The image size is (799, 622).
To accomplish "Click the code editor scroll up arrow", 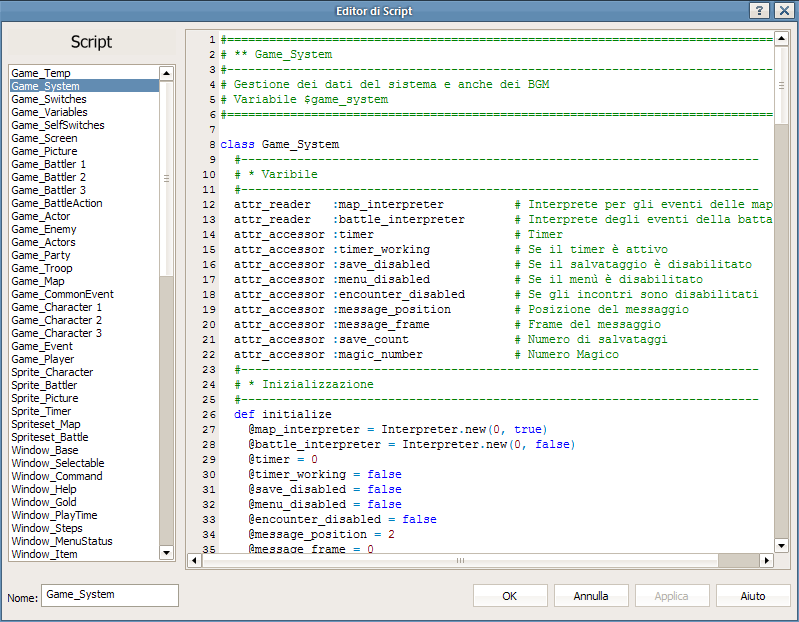I will point(781,38).
